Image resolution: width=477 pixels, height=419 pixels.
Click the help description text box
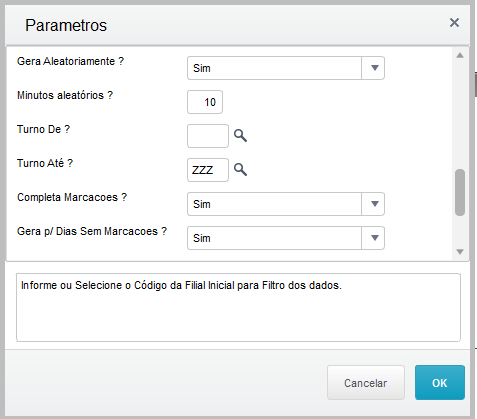point(238,308)
